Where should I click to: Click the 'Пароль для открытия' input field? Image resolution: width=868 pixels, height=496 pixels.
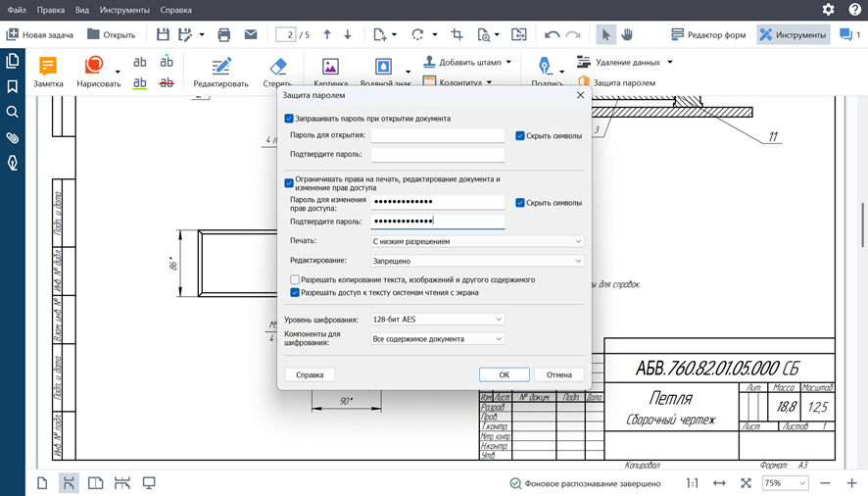click(437, 135)
